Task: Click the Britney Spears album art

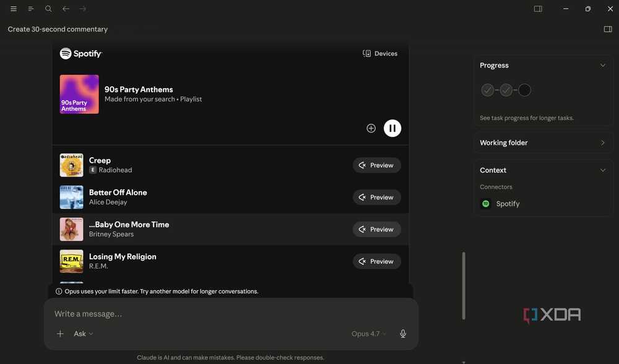Action: (71, 230)
